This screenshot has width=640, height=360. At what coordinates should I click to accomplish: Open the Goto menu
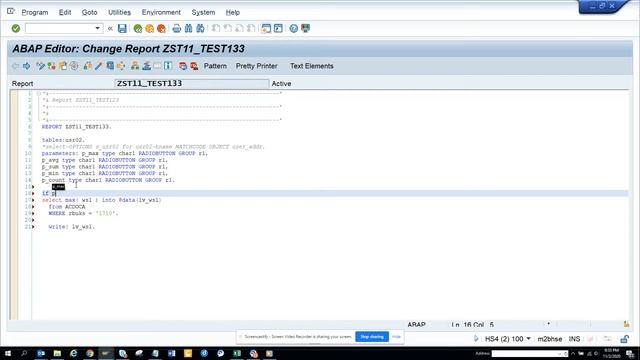click(89, 12)
